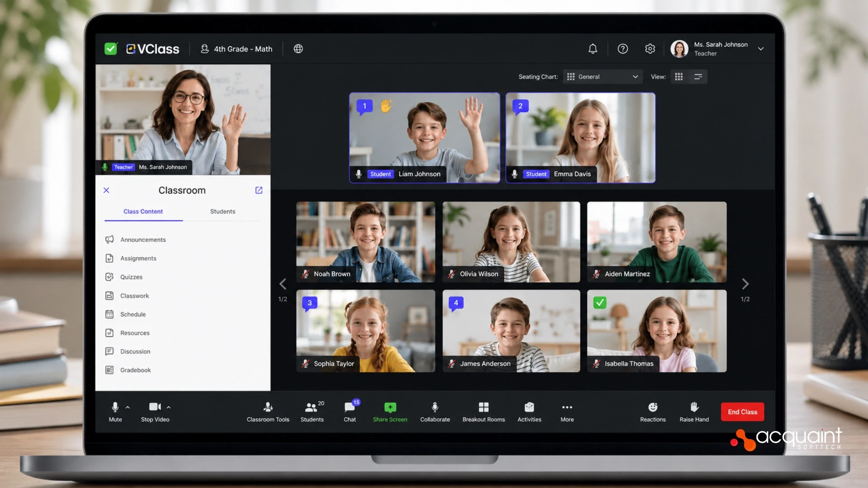This screenshot has width=868, height=488.
Task: Open Classroom Tools in the bottom bar
Action: coord(268,412)
